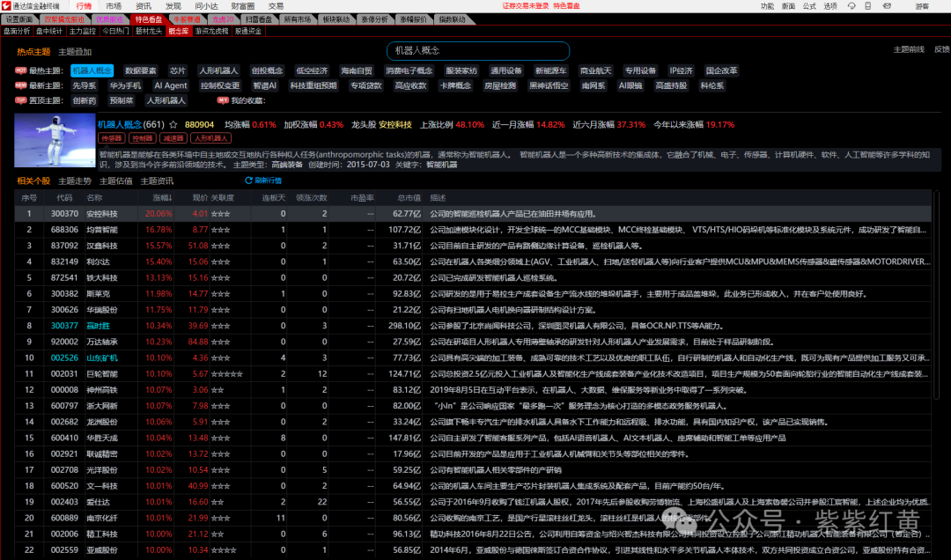Click the 机器人概念 search field
951x560 pixels.
pos(478,51)
